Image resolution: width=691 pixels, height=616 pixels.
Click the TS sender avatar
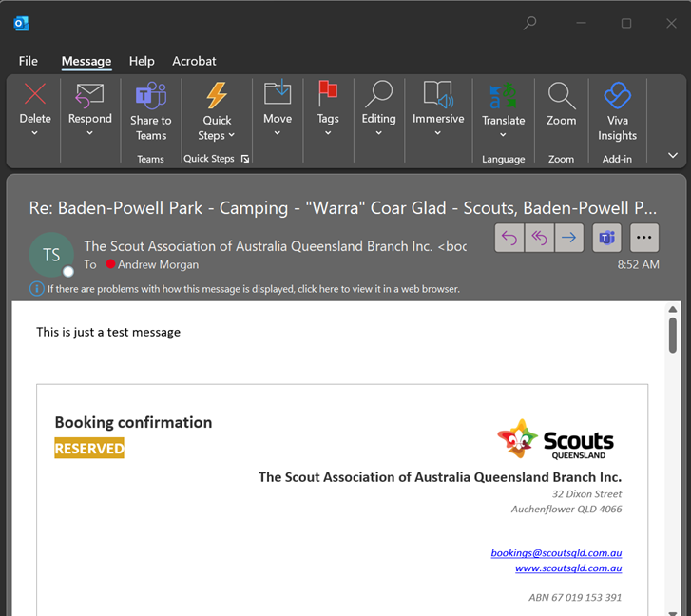click(51, 255)
